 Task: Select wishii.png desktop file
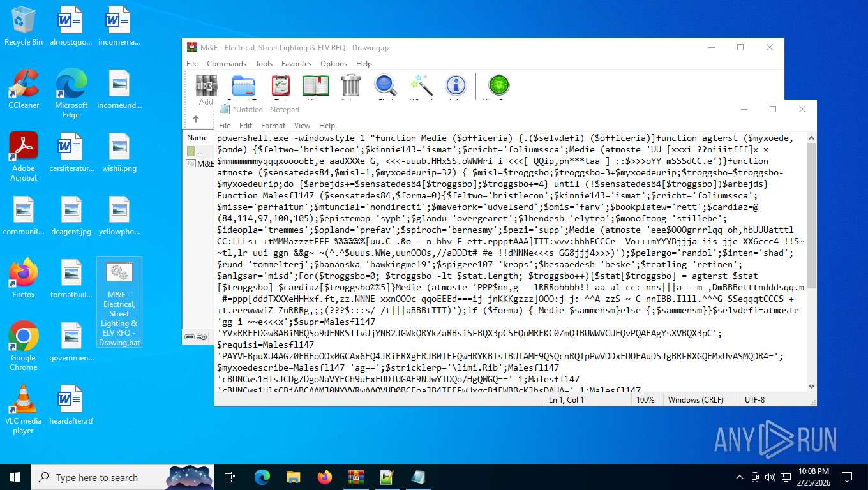tap(119, 152)
